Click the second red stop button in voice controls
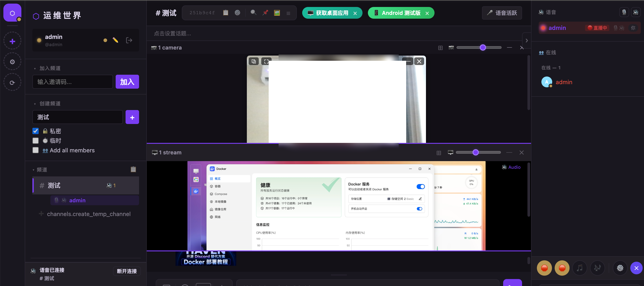 (562, 268)
